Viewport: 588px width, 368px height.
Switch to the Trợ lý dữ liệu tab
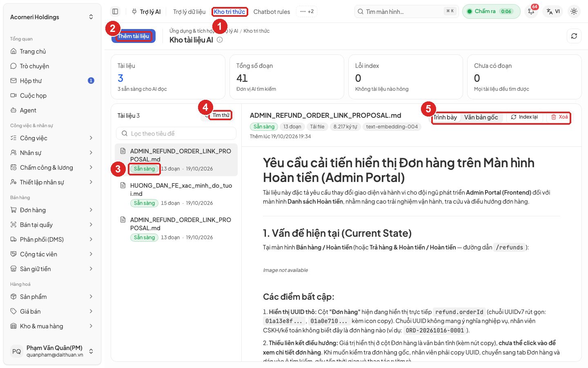click(x=189, y=12)
